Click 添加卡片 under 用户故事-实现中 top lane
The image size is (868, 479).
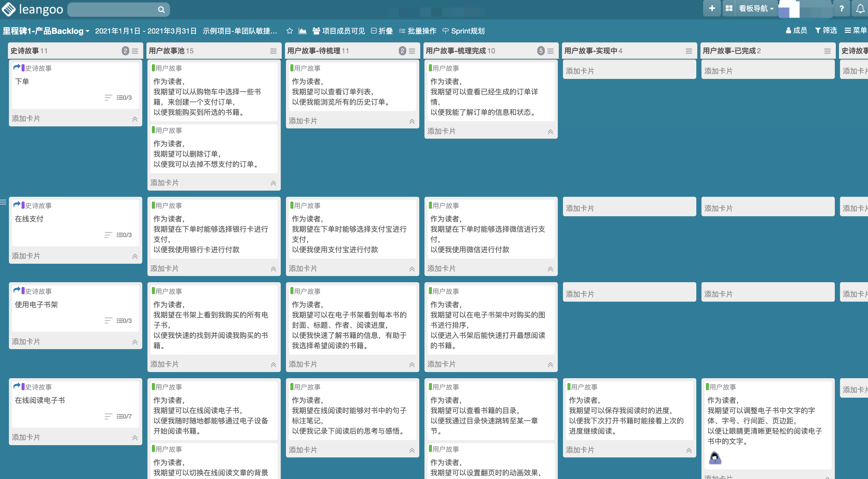pyautogui.click(x=580, y=71)
